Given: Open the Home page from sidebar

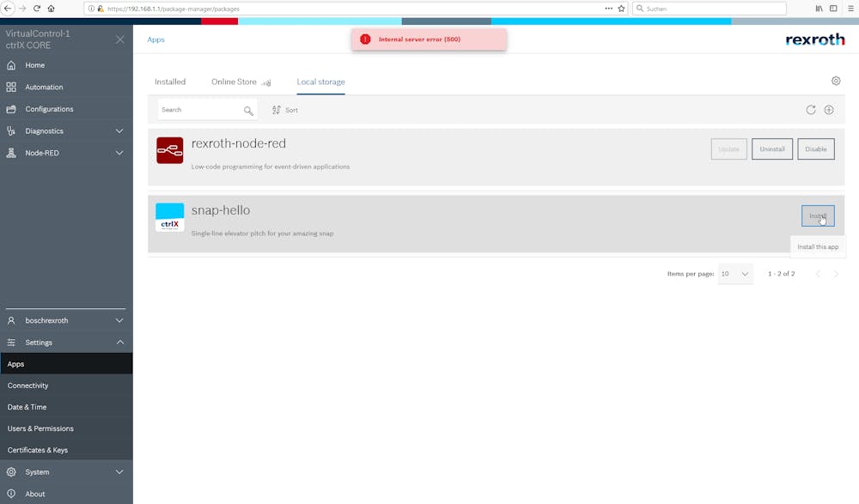Looking at the screenshot, I should coord(34,65).
